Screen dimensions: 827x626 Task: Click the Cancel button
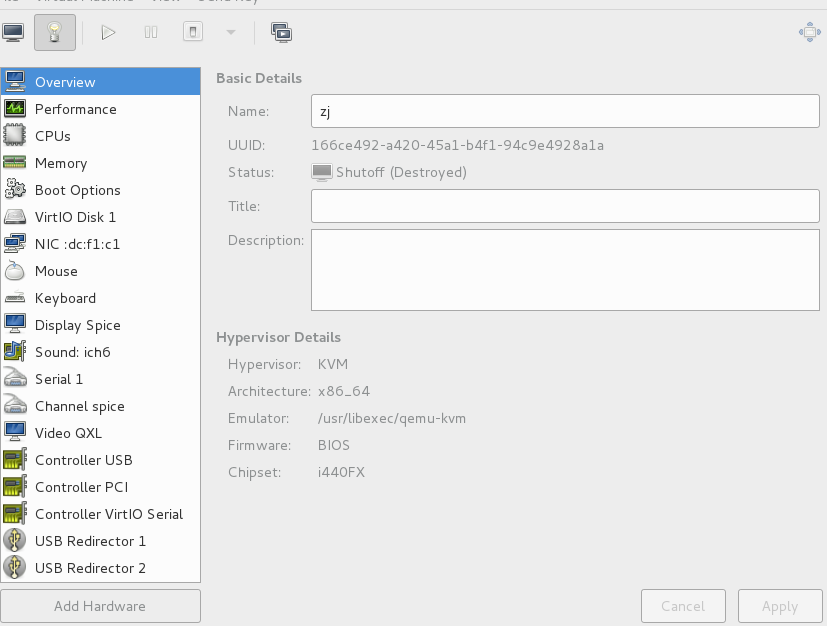point(683,606)
